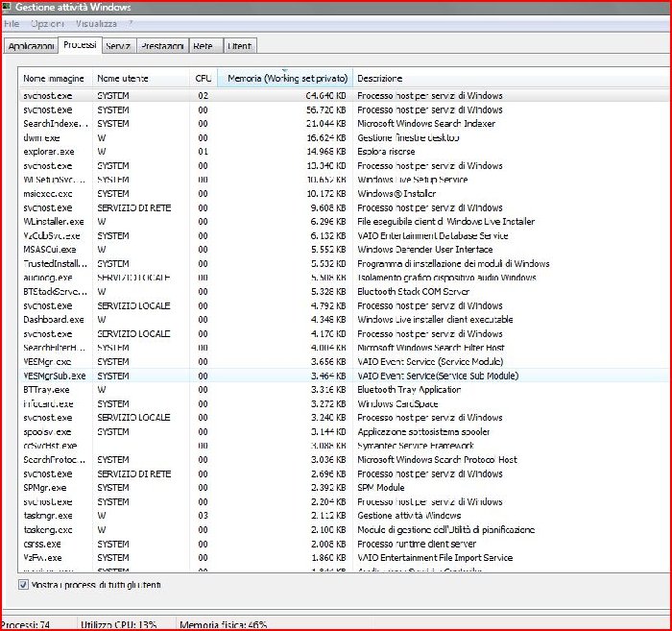Viewport: 672px width, 631px height.
Task: Open the ? help menu
Action: click(x=131, y=24)
